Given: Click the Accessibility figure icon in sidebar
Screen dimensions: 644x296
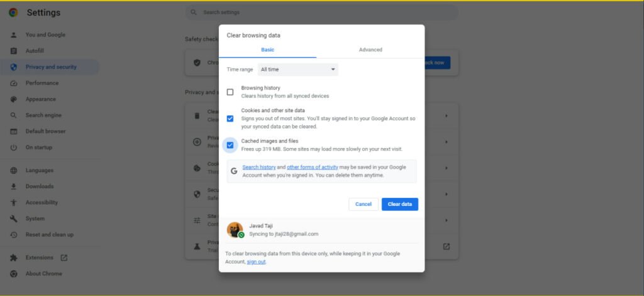Looking at the screenshot, I should tap(13, 203).
